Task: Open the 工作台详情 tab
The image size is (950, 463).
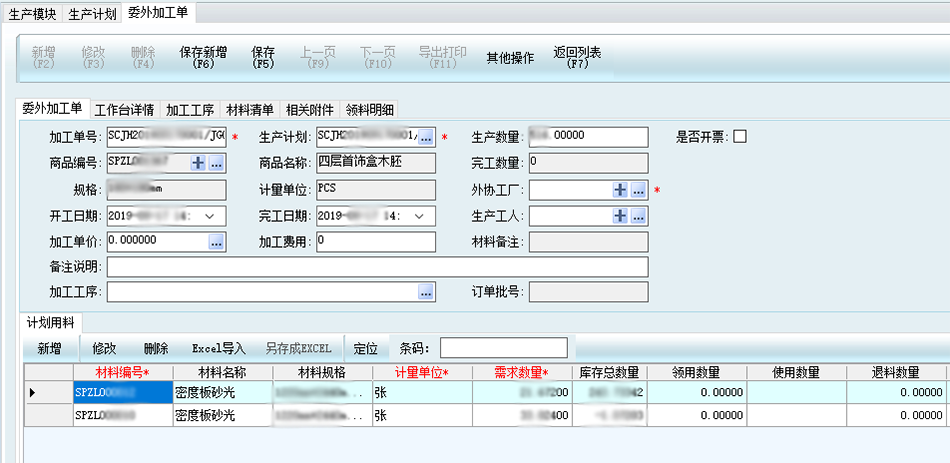Action: pyautogui.click(x=125, y=110)
